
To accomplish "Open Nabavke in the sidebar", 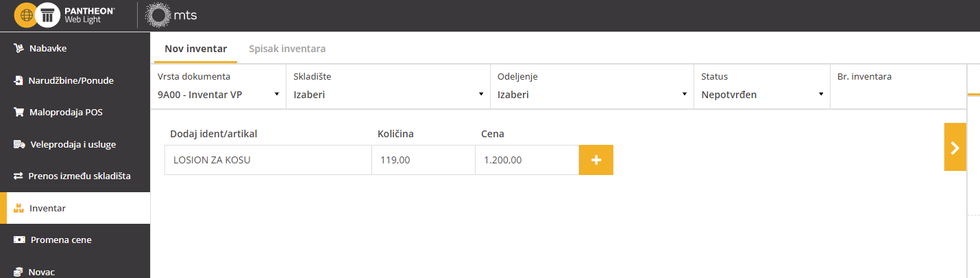I will [x=75, y=48].
